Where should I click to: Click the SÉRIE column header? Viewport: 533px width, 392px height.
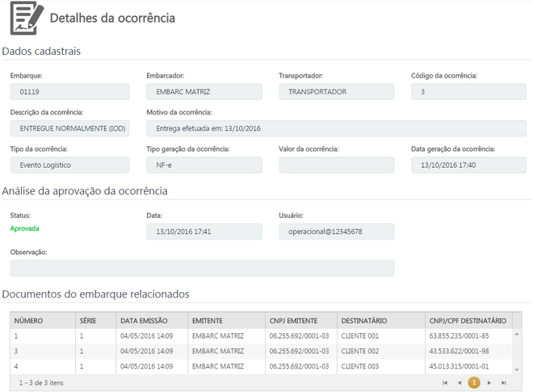(x=96, y=321)
